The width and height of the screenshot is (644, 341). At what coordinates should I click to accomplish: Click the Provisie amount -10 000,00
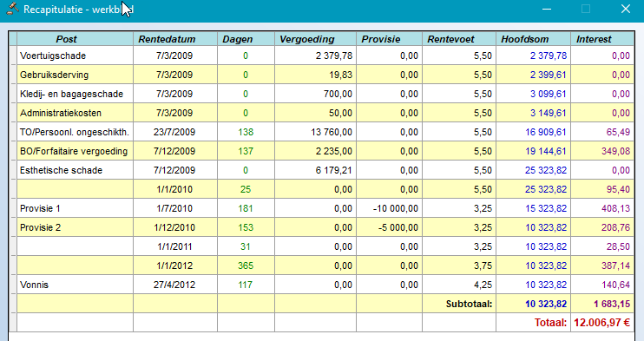(x=396, y=208)
